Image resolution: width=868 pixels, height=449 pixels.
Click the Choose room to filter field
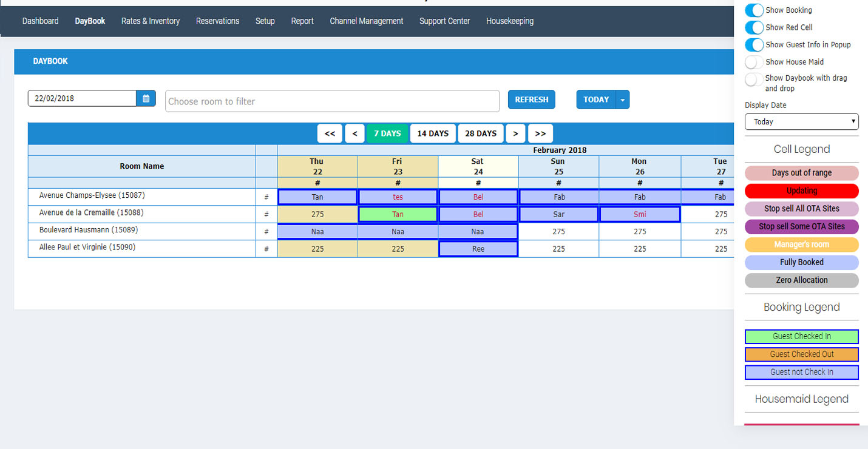332,101
